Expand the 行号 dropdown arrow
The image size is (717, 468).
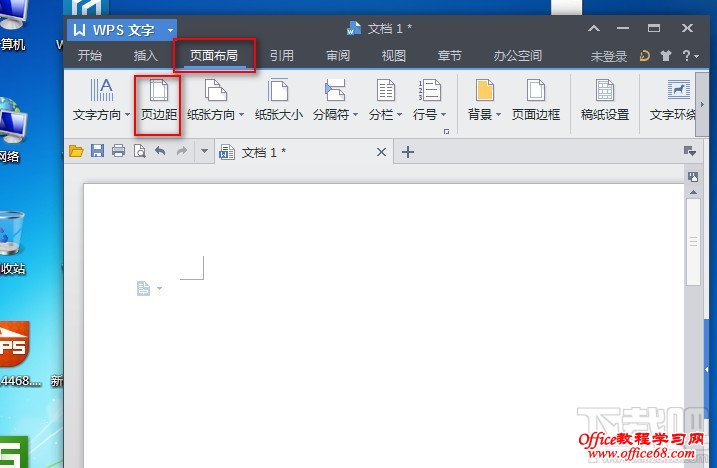coord(444,114)
